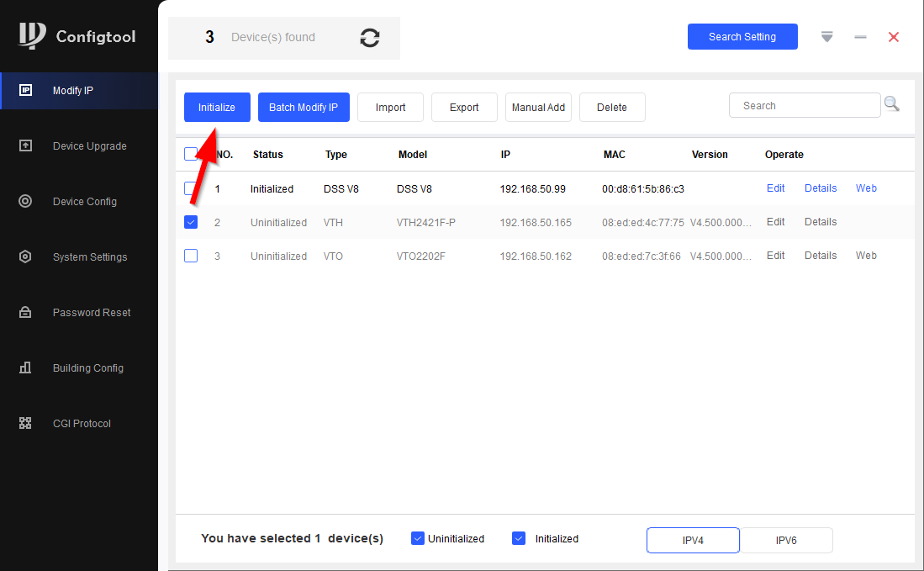Screen dimensions: 924x571
Task: Open Details for the VTO2202F device
Action: [x=820, y=256]
